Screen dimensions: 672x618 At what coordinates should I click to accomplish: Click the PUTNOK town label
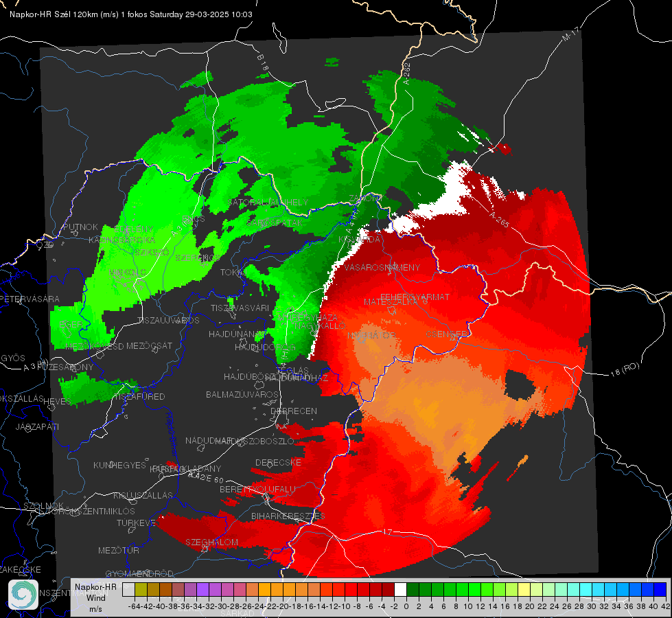coord(80,227)
